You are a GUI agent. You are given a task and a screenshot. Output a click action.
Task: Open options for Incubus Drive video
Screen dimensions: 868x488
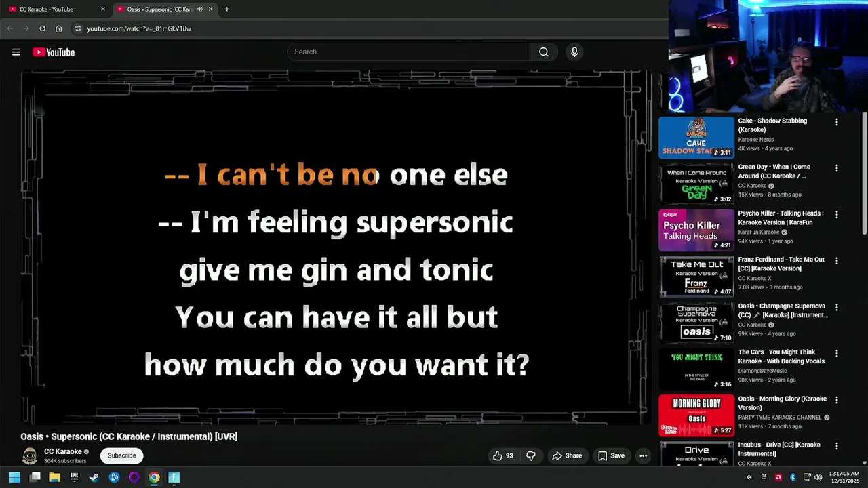[x=836, y=446]
